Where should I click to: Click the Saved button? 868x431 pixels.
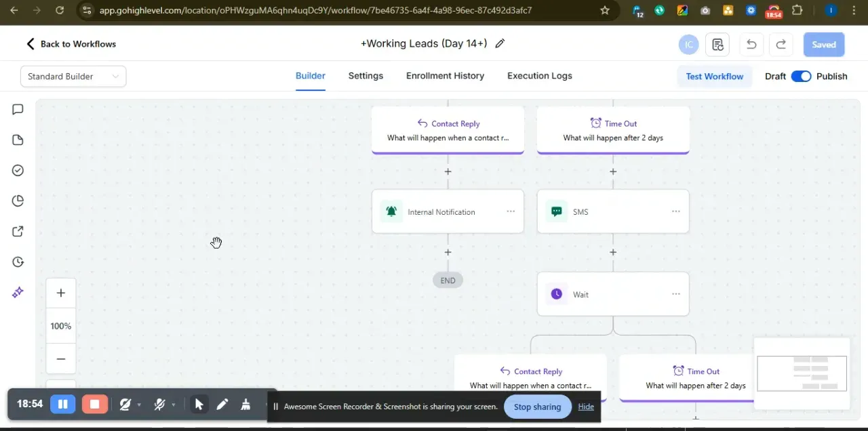[x=824, y=45]
